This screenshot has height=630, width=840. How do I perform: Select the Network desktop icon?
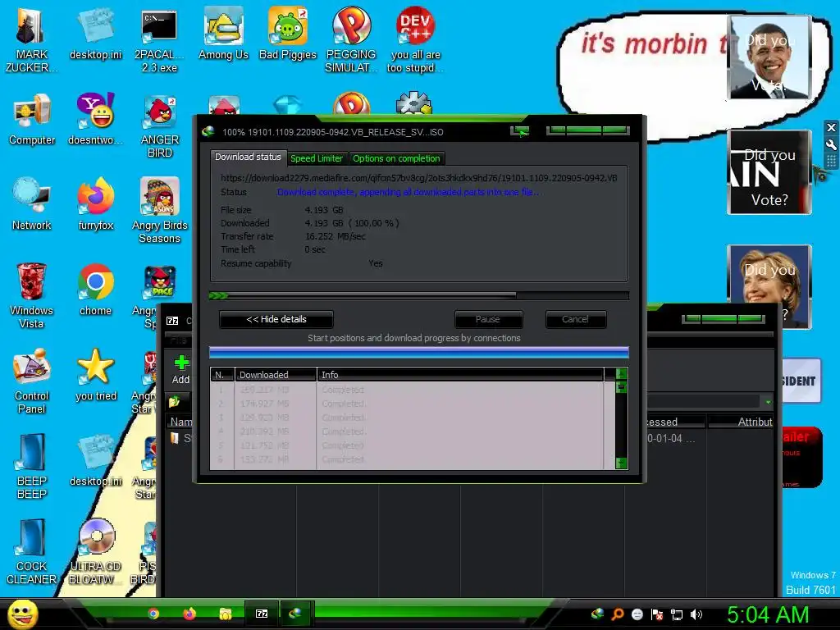point(32,204)
